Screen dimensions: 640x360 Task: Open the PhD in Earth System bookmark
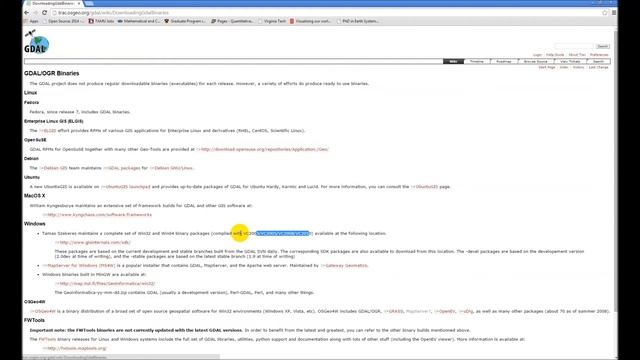pos(358,21)
